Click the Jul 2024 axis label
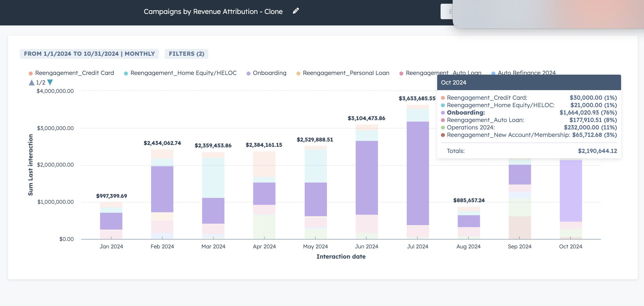The width and height of the screenshot is (644, 306). (x=417, y=247)
